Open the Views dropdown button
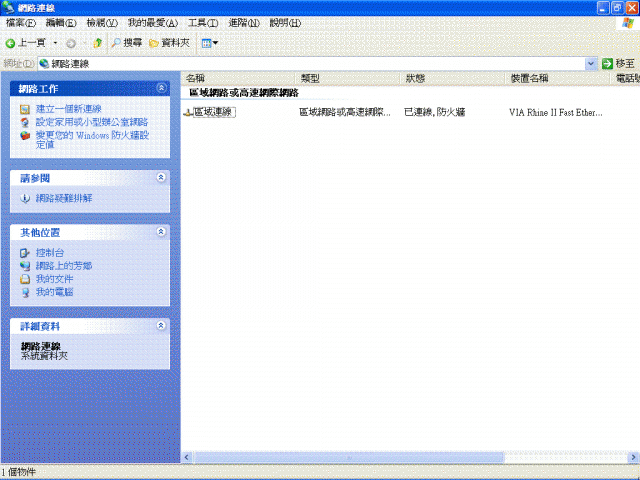640x480 pixels. click(x=210, y=43)
